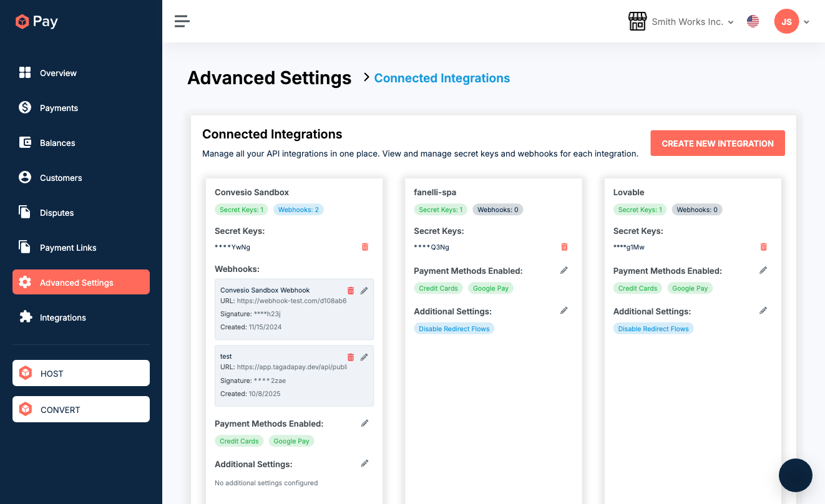This screenshot has width=825, height=504.
Task: Edit Convesio Sandbox additional settings
Action: point(365,463)
